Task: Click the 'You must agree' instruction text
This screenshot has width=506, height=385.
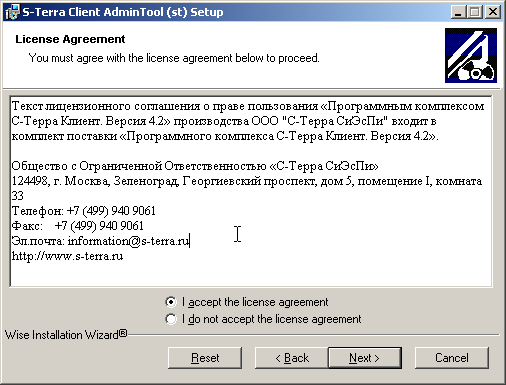Action: pos(174,58)
